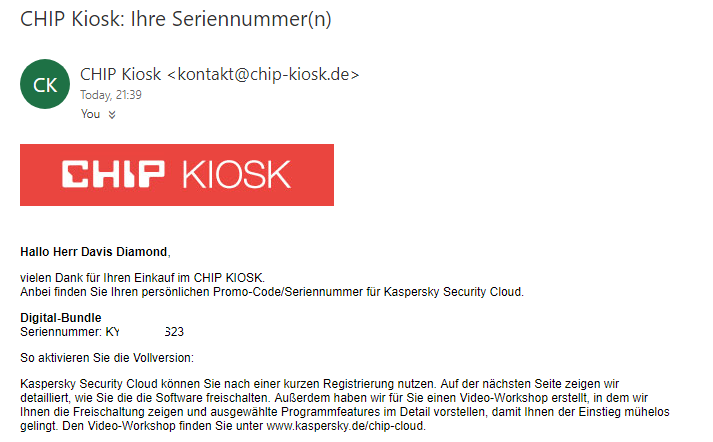
Task: Click the 'You' recipient label
Action: 90,114
